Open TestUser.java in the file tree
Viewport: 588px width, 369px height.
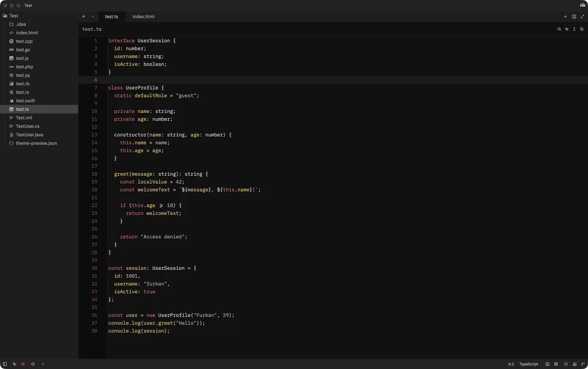(x=39, y=135)
